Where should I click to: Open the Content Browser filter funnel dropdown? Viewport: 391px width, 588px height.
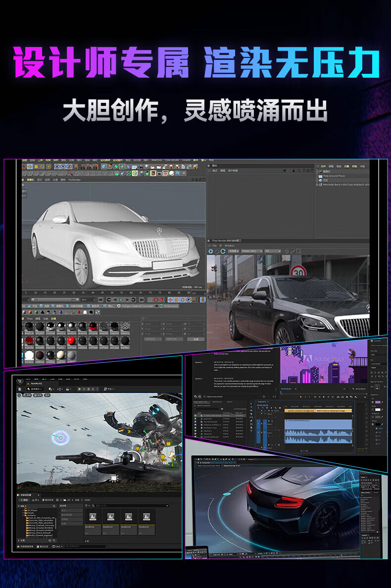click(x=87, y=505)
